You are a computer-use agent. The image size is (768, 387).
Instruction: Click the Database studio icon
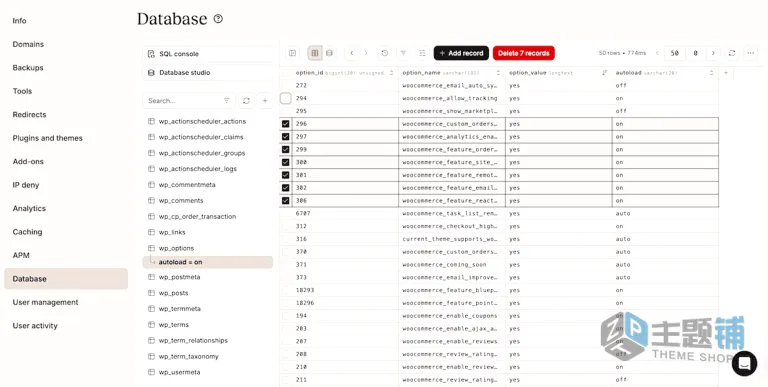pos(151,73)
